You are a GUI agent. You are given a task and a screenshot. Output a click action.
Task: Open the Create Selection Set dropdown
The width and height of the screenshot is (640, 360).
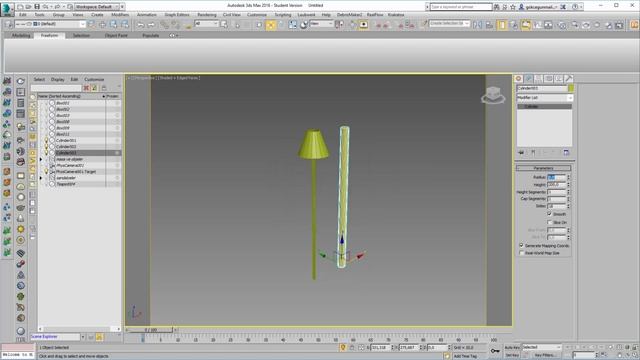449,24
